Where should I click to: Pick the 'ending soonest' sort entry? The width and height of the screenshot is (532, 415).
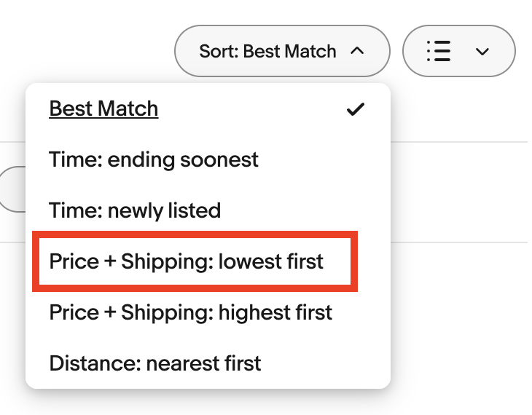(x=154, y=159)
